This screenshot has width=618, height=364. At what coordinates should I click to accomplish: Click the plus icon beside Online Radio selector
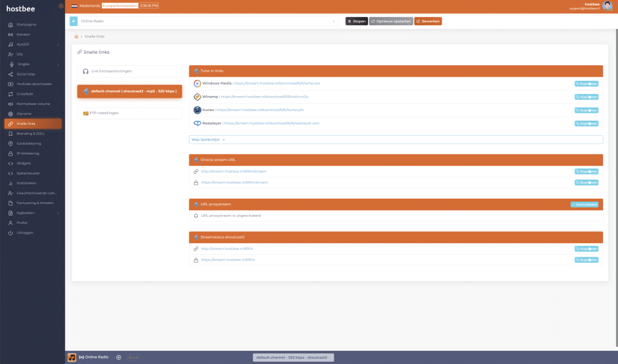[x=74, y=21]
